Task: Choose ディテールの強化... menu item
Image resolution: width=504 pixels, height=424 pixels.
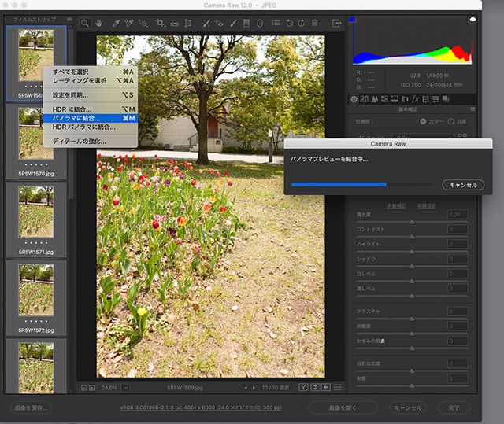Action: point(91,142)
